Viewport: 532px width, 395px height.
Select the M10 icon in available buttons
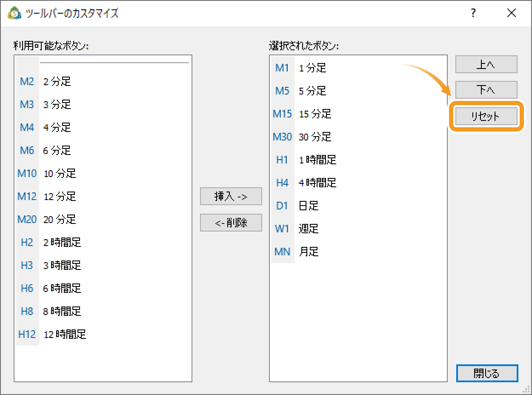(27, 174)
